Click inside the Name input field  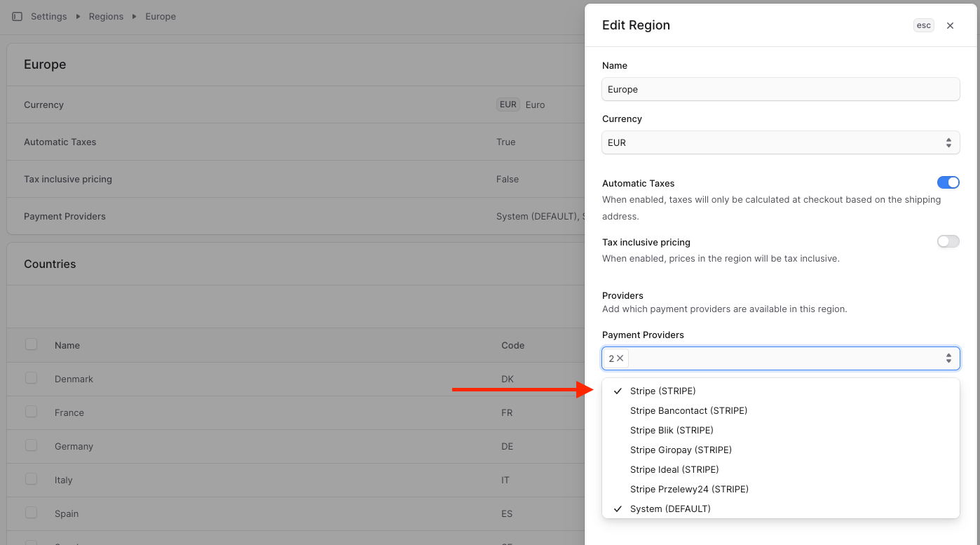780,89
